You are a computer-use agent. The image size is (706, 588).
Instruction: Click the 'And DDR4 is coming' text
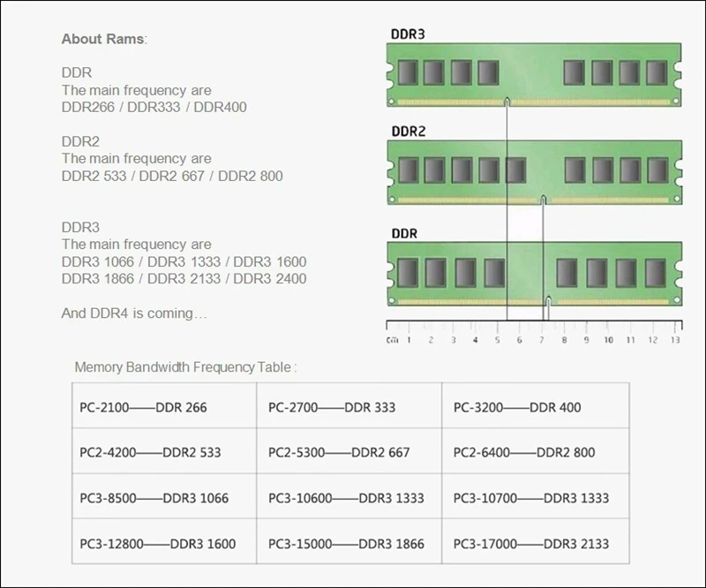134,313
